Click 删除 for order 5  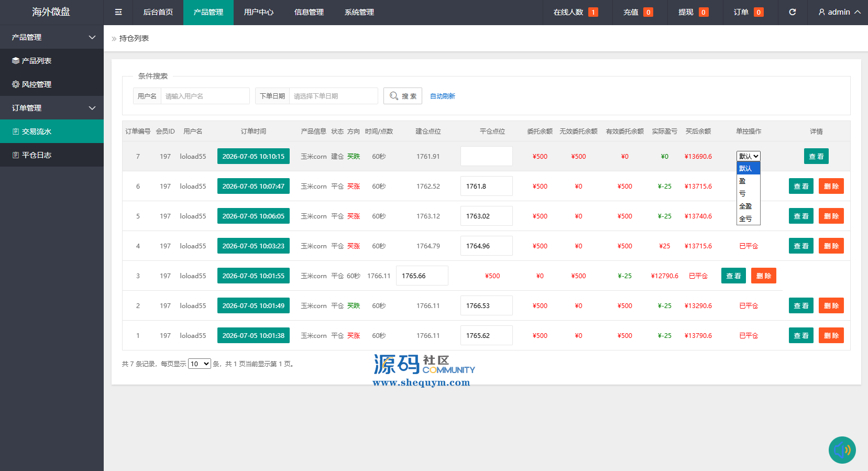[831, 216]
